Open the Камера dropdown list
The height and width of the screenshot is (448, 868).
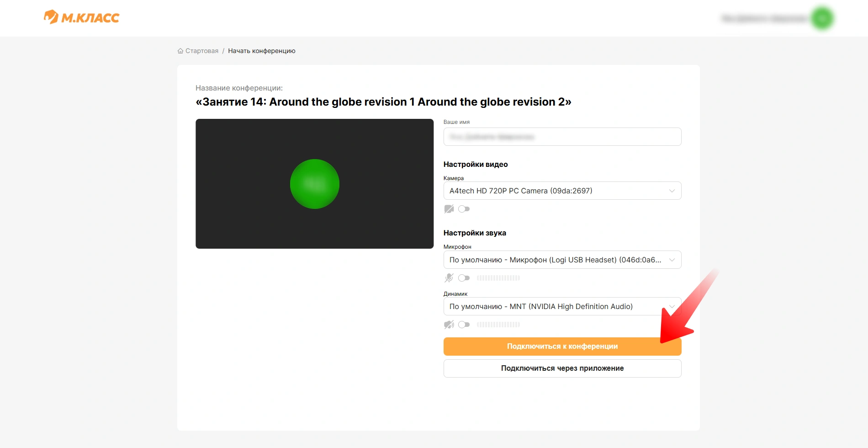[x=562, y=191]
